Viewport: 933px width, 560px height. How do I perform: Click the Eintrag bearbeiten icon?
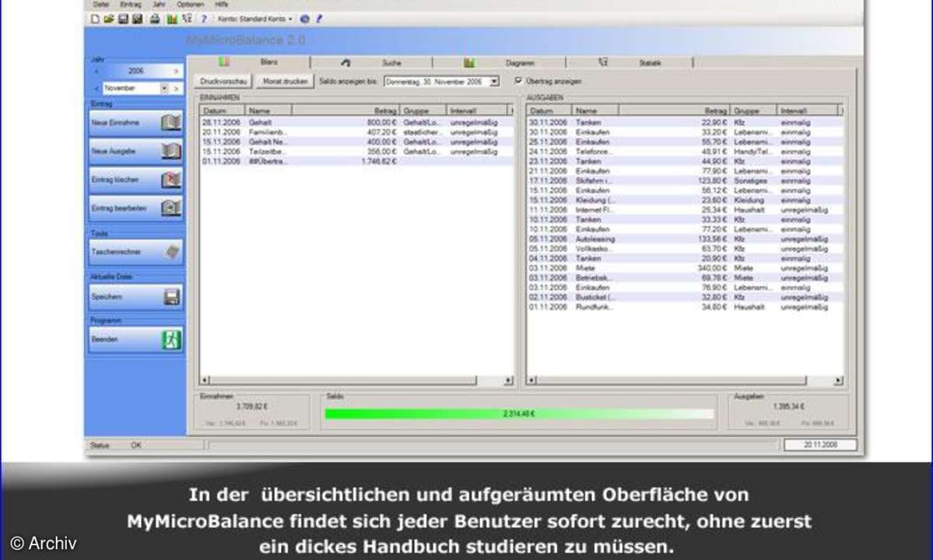[170, 208]
